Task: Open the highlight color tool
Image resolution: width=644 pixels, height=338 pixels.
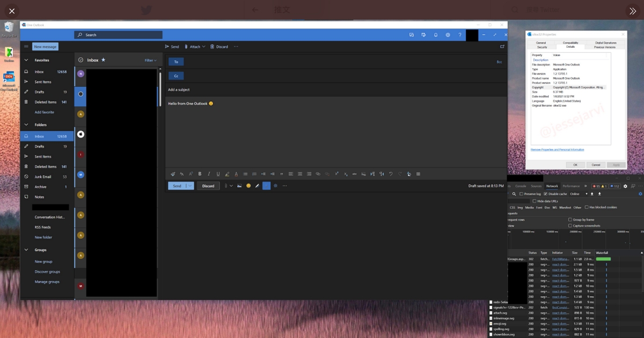Action: click(x=227, y=174)
